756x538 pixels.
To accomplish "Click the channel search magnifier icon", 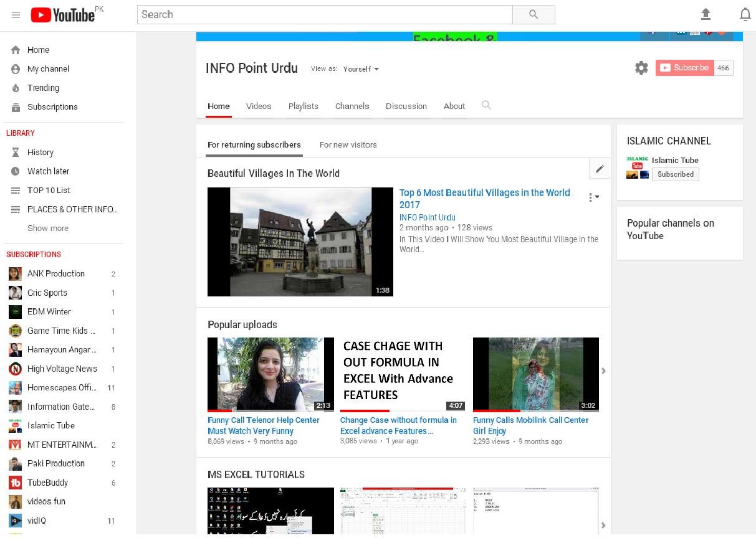I will coord(486,105).
